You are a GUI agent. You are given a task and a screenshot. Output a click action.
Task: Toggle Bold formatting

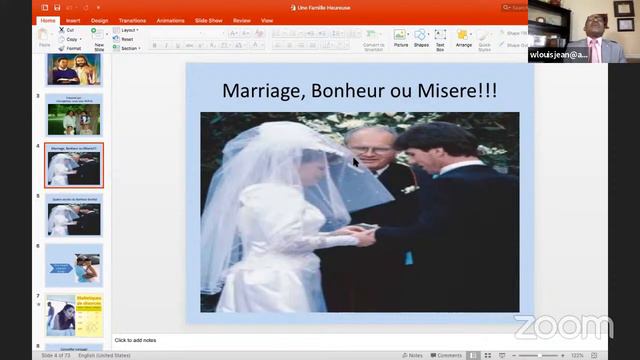pos(155,45)
